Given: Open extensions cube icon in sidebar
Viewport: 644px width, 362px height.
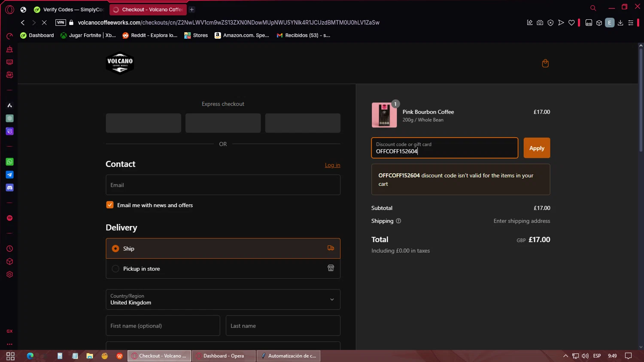Looking at the screenshot, I should click(9, 262).
